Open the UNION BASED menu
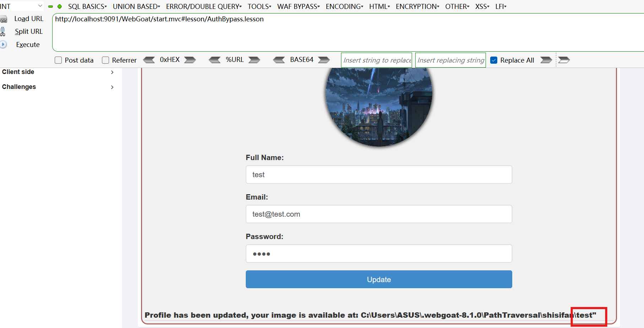 [x=136, y=6]
